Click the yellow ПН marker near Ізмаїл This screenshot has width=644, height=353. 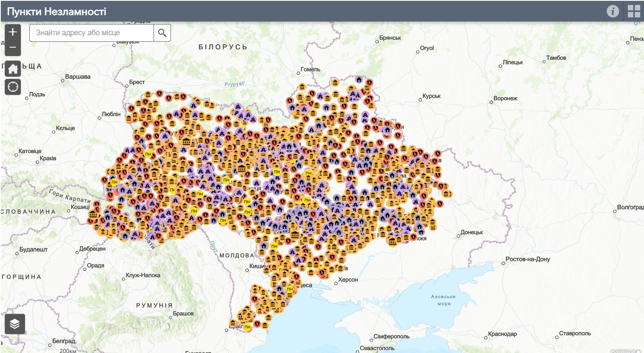click(248, 327)
